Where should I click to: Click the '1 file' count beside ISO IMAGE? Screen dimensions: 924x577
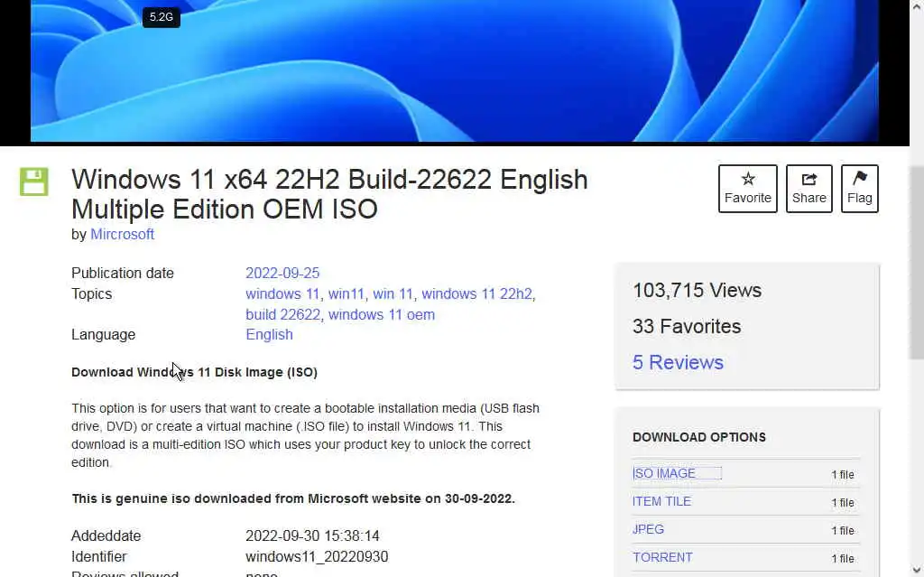[x=843, y=474]
